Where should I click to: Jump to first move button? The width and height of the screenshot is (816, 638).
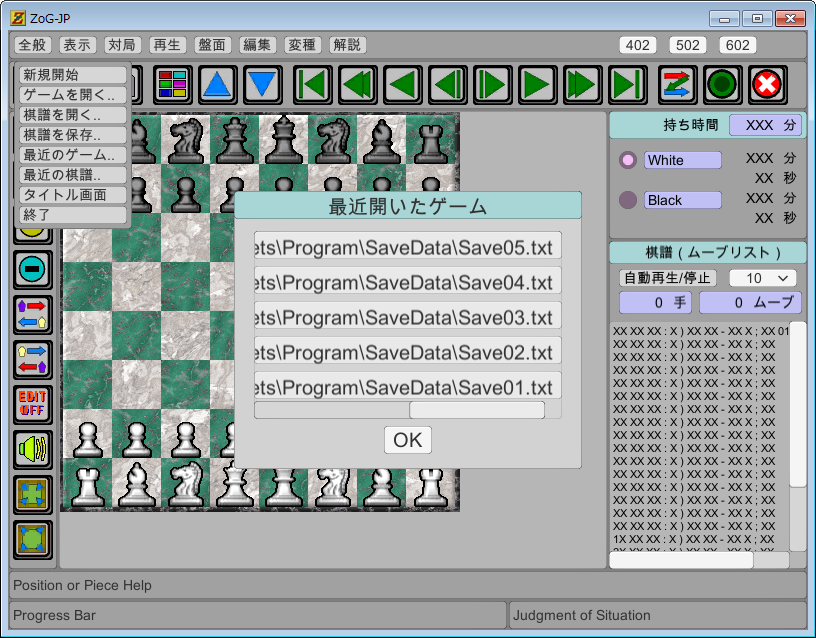[313, 85]
